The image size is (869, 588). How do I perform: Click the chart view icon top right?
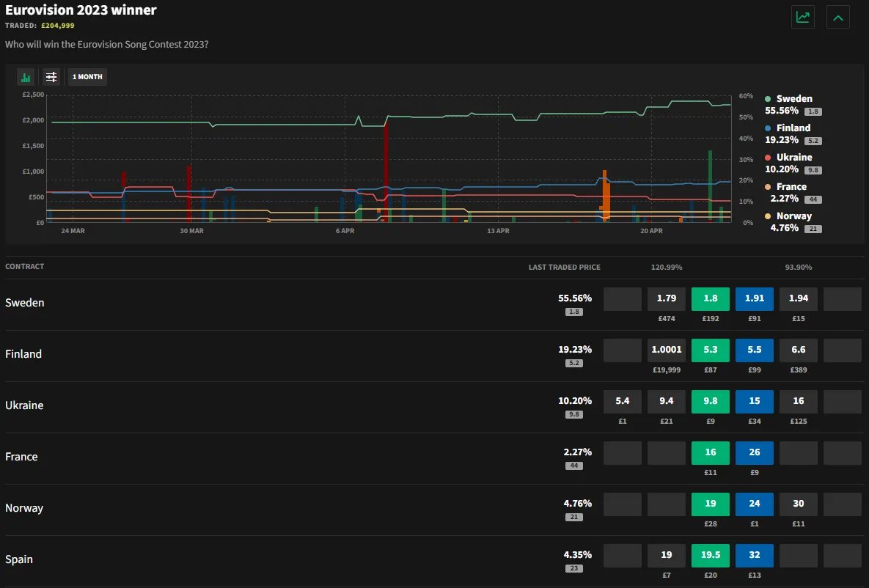803,17
